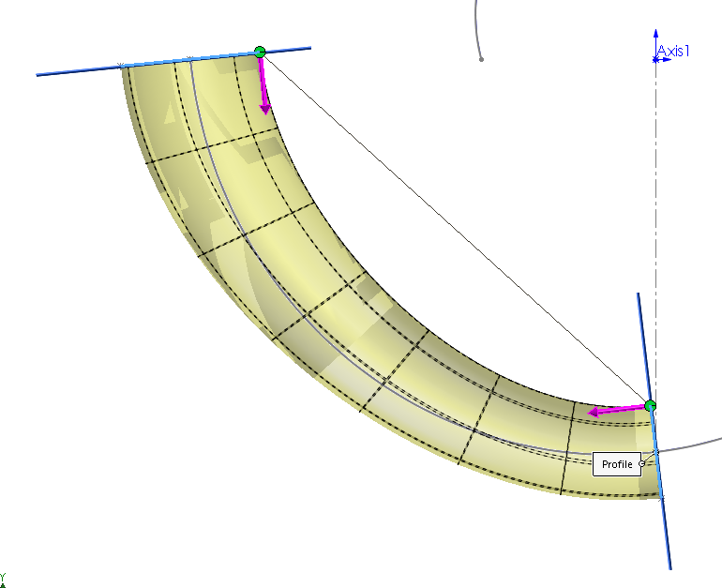The height and width of the screenshot is (588, 722).
Task: Click the gray endpoint dot of the upper arc
Action: [x=481, y=59]
